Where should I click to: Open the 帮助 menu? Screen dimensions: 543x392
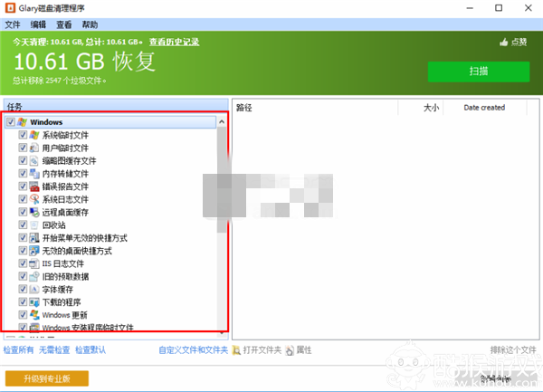[90, 24]
